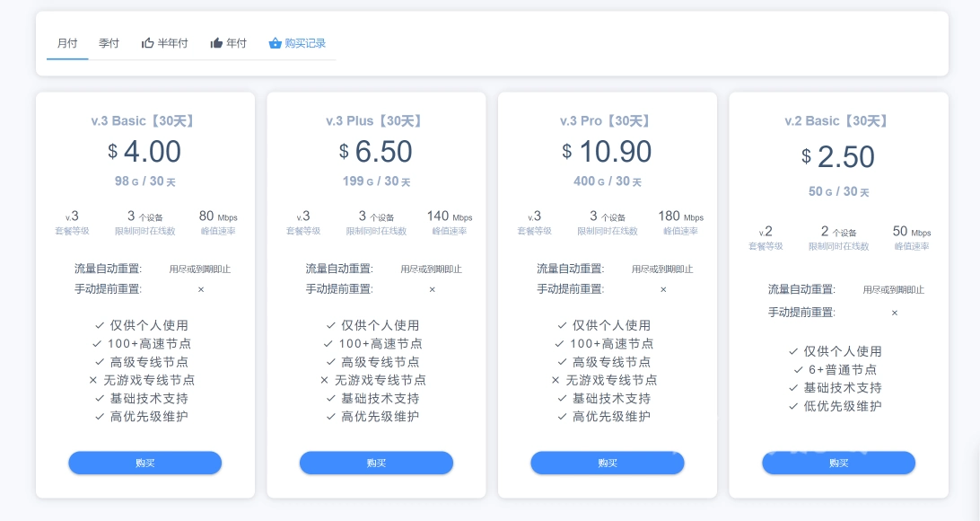Click 购买 on the v.2 Basic plan
This screenshot has height=521, width=980.
838,463
